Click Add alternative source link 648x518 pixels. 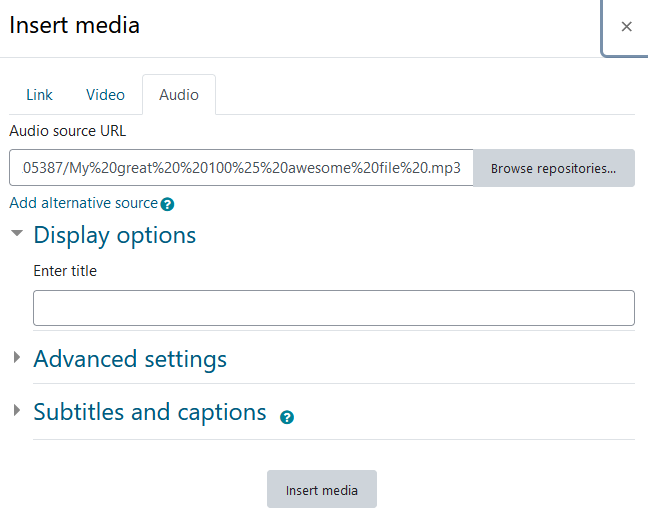point(83,203)
